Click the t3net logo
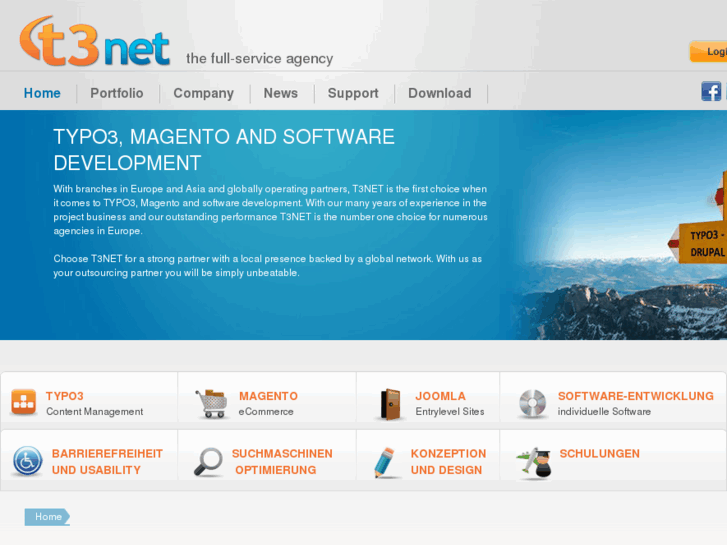Viewport: 727px width, 545px height. (95, 41)
